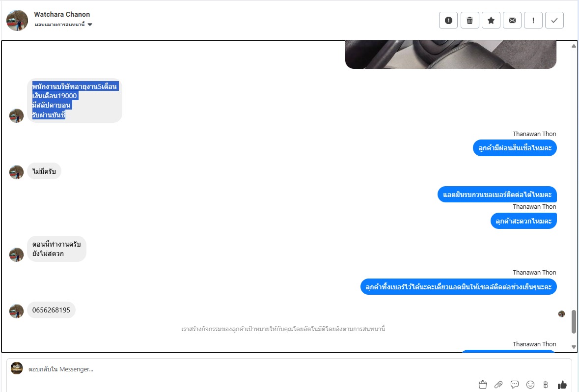Delete conversation using trash icon

469,20
